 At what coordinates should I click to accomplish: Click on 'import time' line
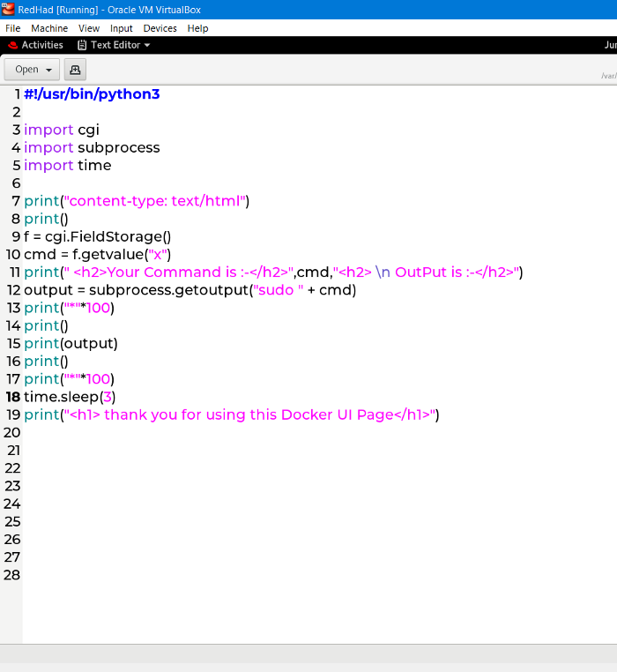(68, 166)
